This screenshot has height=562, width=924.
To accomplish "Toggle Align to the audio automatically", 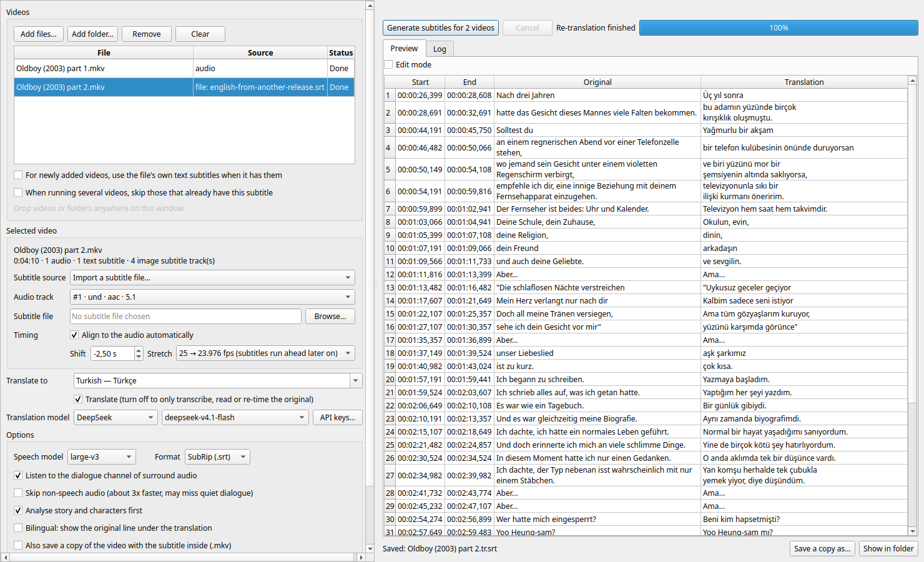I will pos(74,335).
